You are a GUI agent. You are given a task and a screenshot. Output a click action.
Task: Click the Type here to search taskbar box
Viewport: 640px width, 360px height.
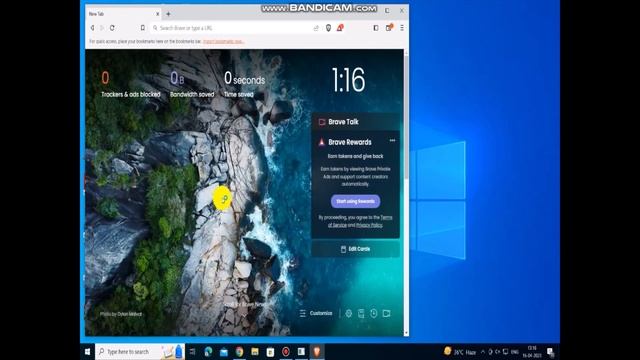[x=140, y=351]
